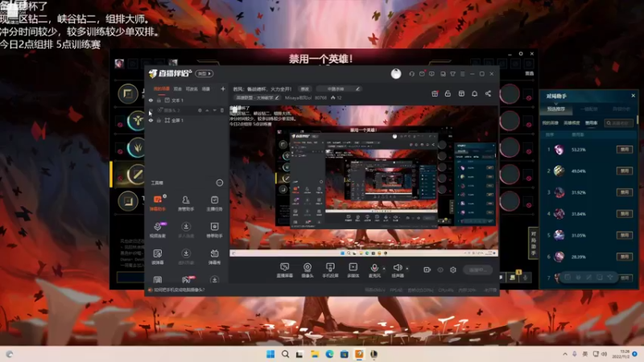Click 禁用 button for rank 3 hero
This screenshot has height=362, width=644.
(x=625, y=192)
